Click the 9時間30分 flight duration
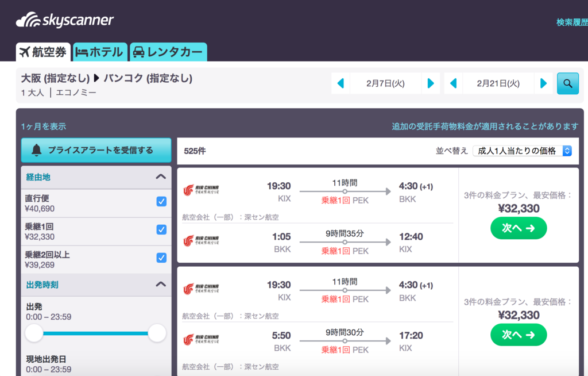 [345, 332]
